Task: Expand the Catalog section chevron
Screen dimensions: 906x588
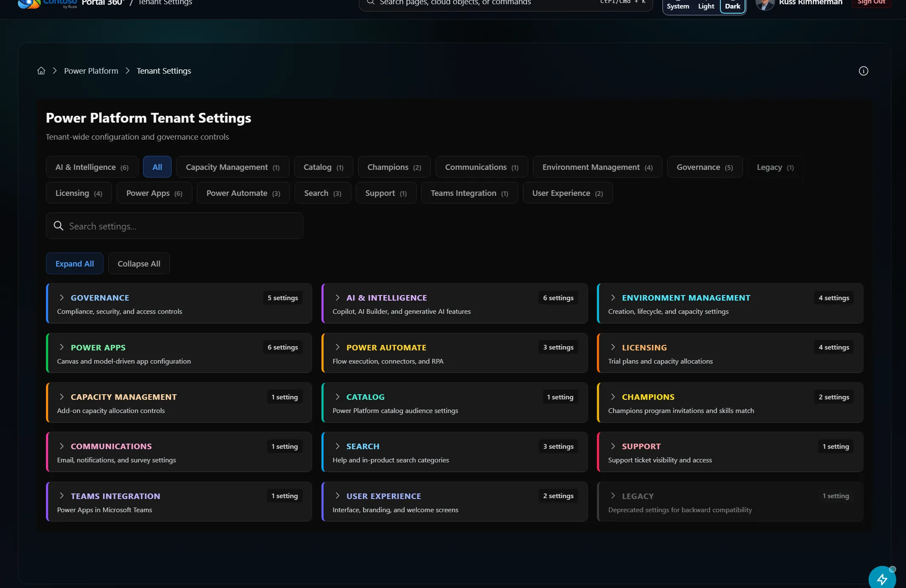Action: [337, 397]
